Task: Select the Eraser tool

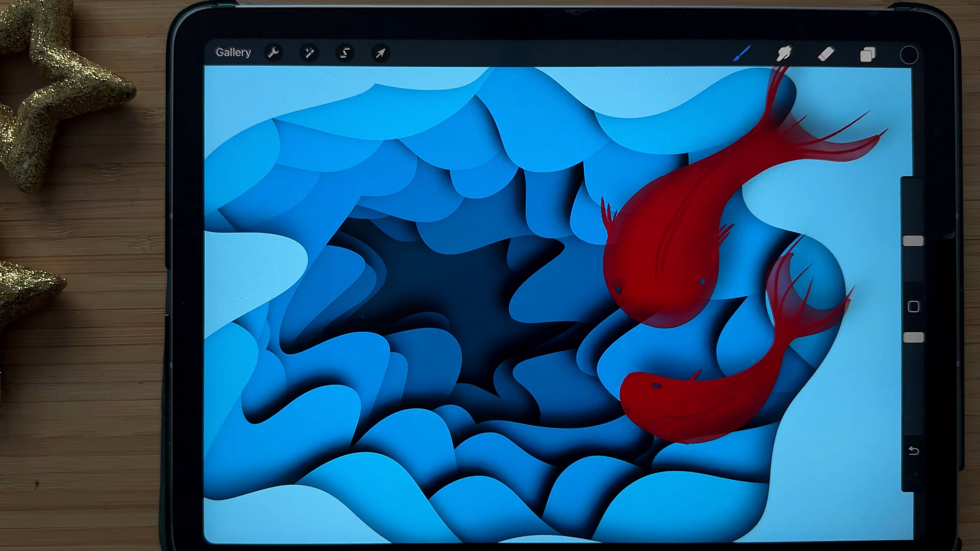Action: [x=826, y=54]
